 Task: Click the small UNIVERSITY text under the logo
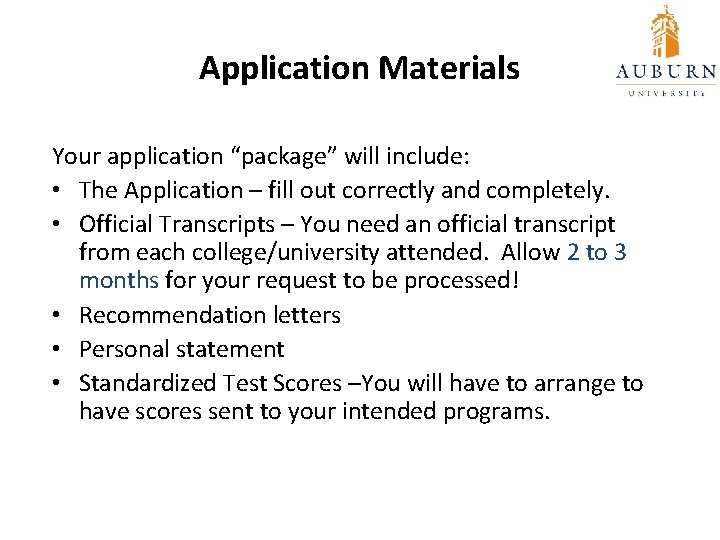tap(665, 91)
